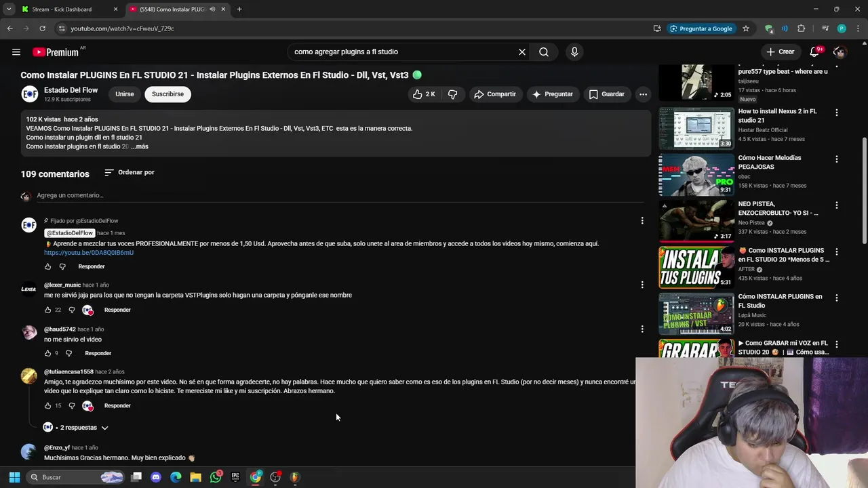Image resolution: width=868 pixels, height=488 pixels.
Task: Open Nexus 2 install video thumbnail
Action: coord(696,128)
